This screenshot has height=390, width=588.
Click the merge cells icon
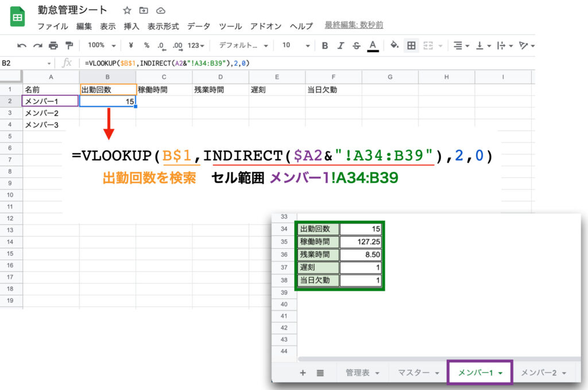click(x=428, y=46)
